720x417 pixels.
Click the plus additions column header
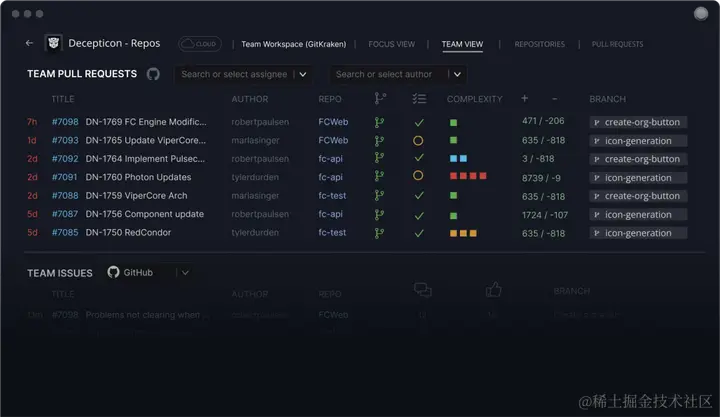point(524,98)
